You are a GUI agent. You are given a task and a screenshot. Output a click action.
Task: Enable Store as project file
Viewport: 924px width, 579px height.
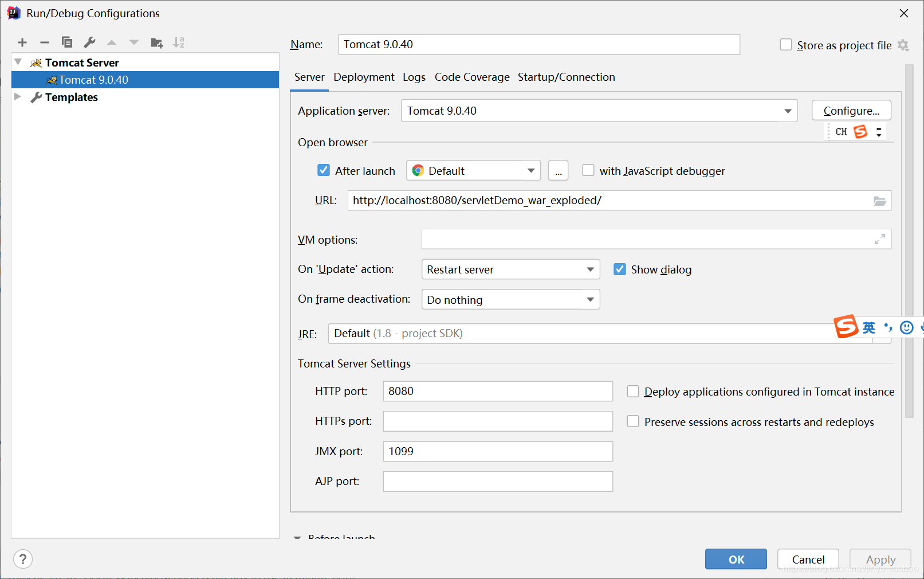point(786,45)
